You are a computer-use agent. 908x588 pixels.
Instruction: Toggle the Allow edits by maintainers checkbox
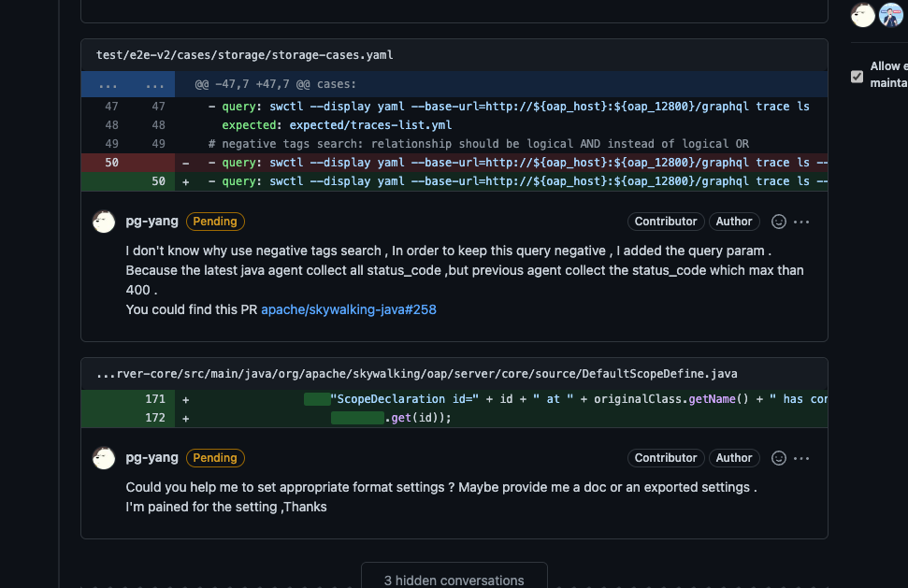(x=858, y=77)
